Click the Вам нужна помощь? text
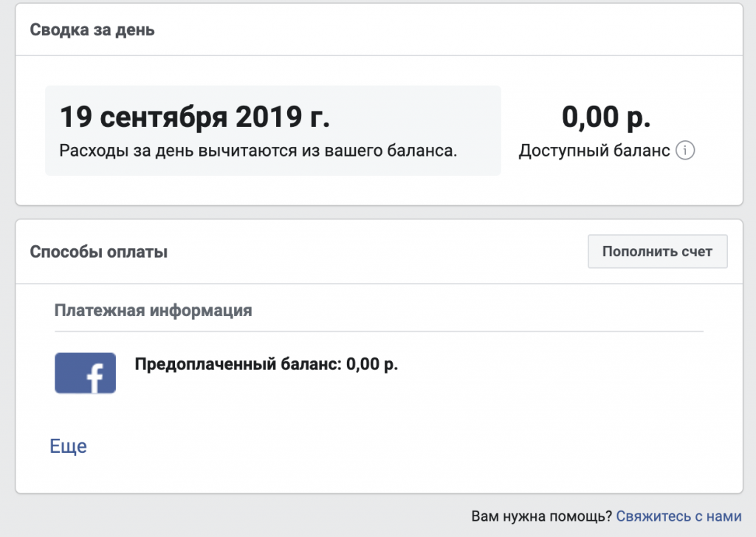This screenshot has height=537, width=756. [x=541, y=516]
